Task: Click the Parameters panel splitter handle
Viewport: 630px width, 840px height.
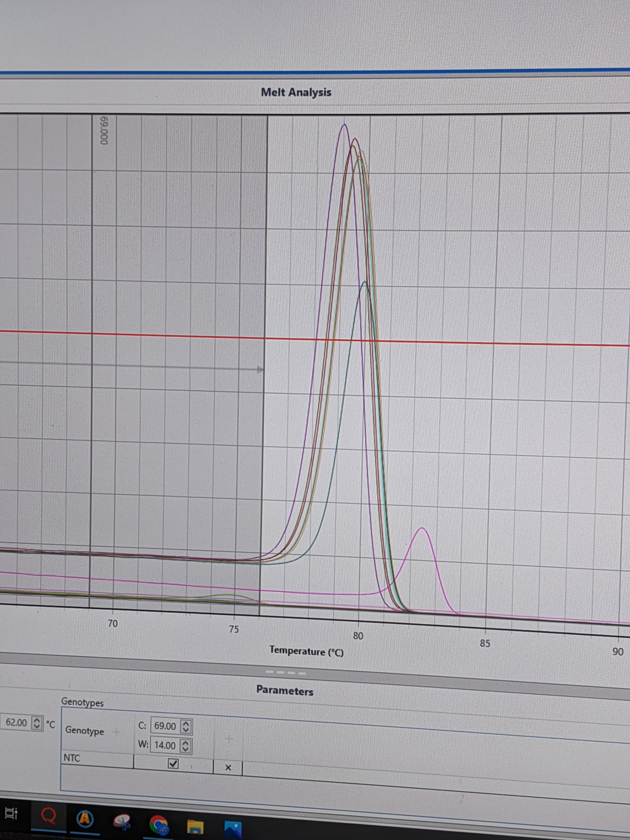Action: [x=286, y=673]
